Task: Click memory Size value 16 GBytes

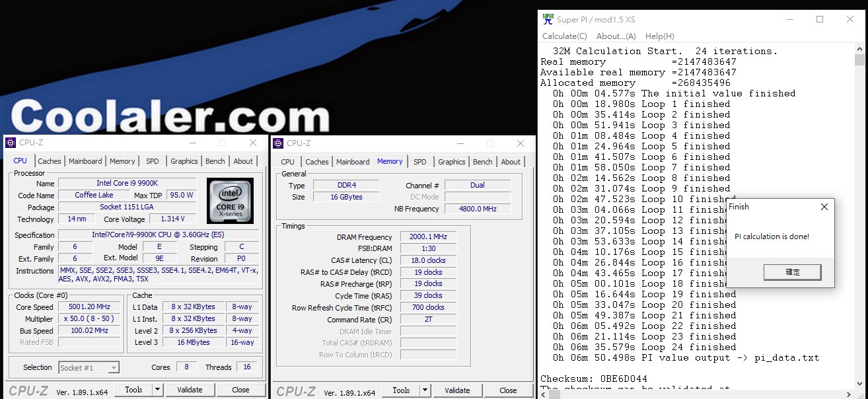Action: 346,197
